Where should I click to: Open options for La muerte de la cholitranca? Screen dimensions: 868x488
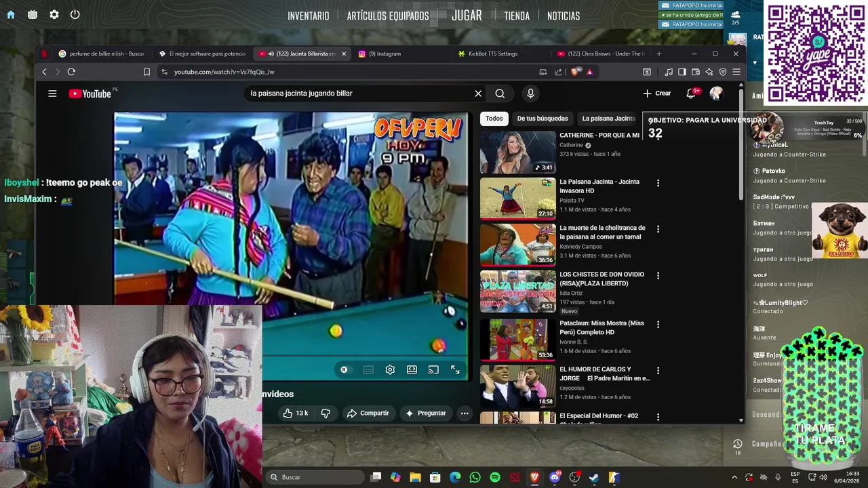click(x=658, y=229)
